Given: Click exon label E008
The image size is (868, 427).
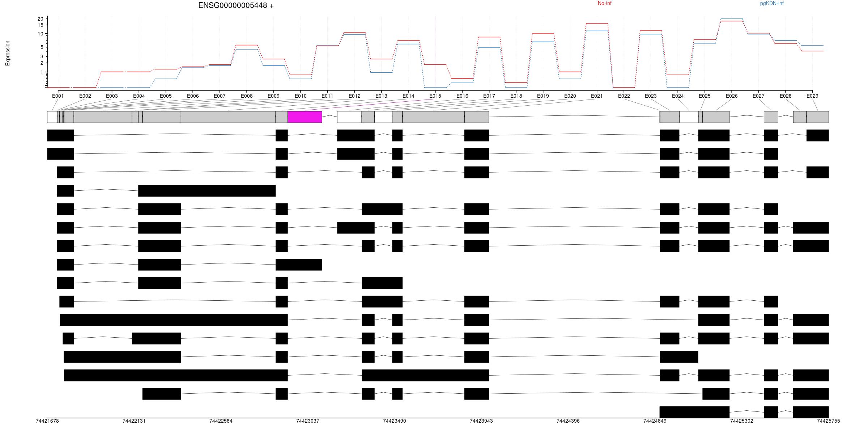Looking at the screenshot, I should click(247, 96).
